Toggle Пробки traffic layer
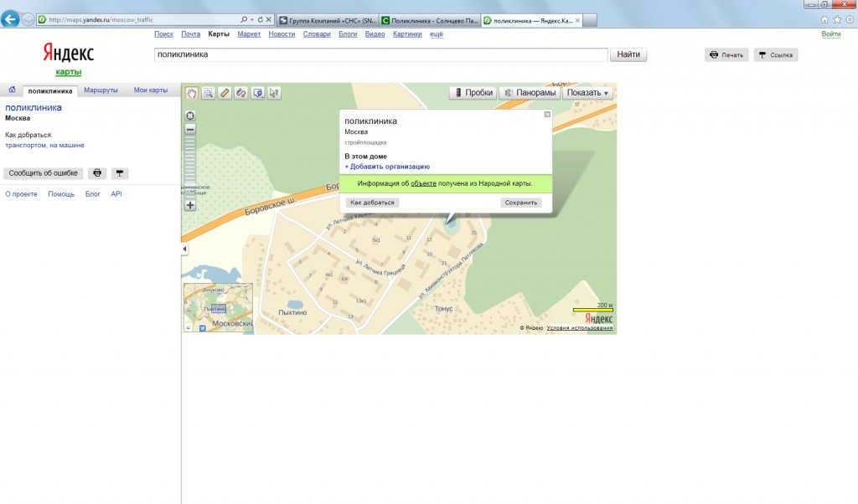Image resolution: width=858 pixels, height=504 pixels. pyautogui.click(x=473, y=93)
